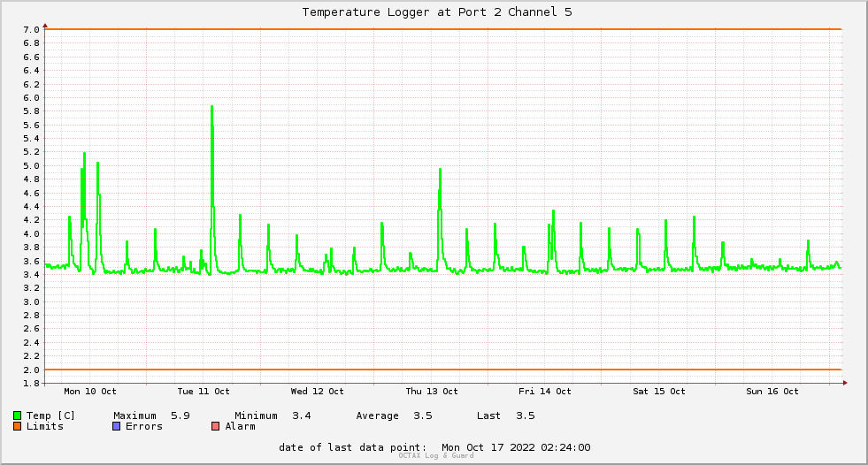Viewport: 868px width, 465px height.
Task: Click the 'Average' statistic label
Action: (378, 415)
